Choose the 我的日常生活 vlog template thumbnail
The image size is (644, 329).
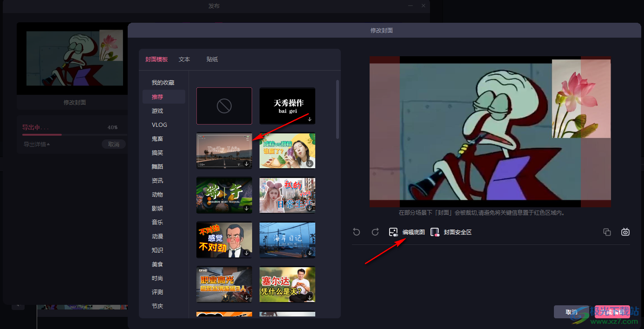click(287, 195)
